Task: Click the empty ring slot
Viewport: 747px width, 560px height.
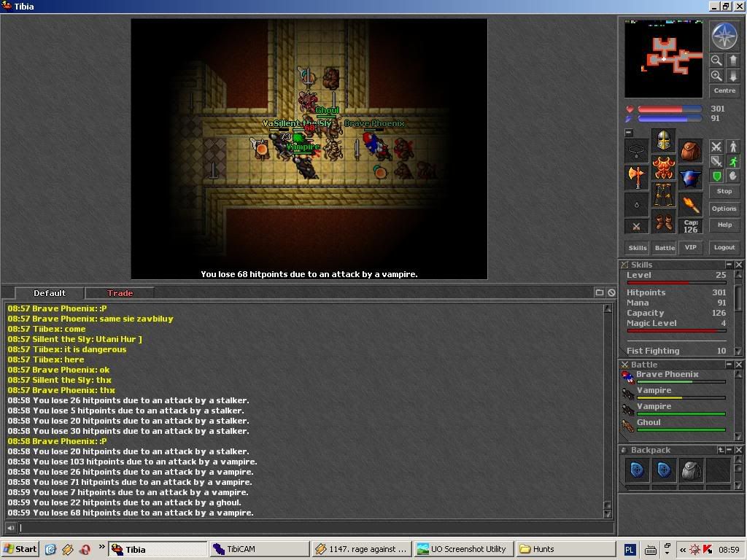Action: pos(636,205)
